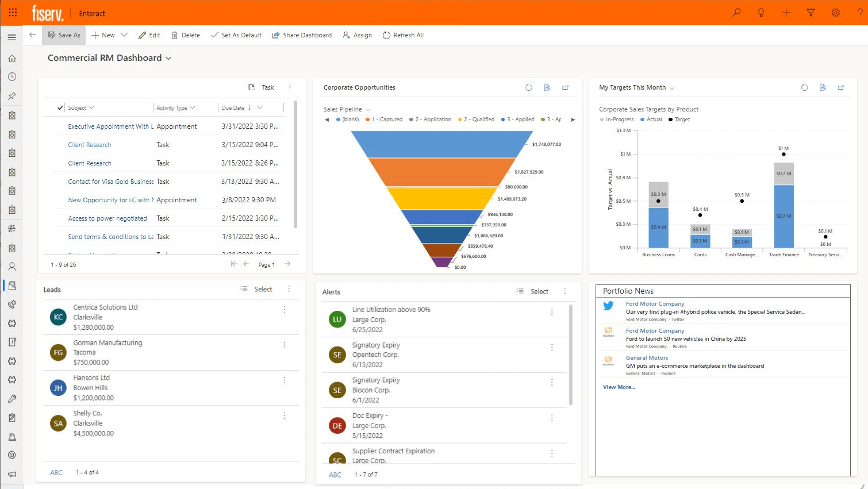Open settings gear in the orange header
The width and height of the screenshot is (868, 489).
835,13
